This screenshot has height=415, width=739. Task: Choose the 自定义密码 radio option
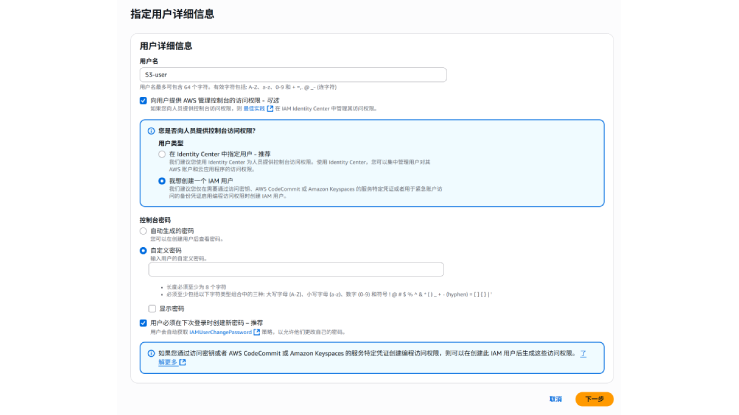(x=143, y=250)
